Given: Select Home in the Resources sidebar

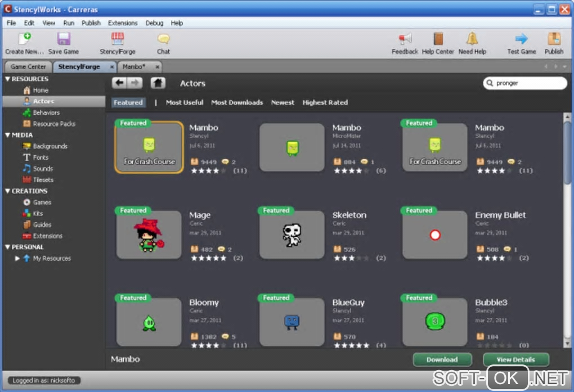Looking at the screenshot, I should pyautogui.click(x=41, y=90).
